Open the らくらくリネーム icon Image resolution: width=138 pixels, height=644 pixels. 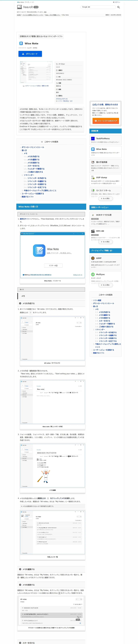click(x=93, y=191)
